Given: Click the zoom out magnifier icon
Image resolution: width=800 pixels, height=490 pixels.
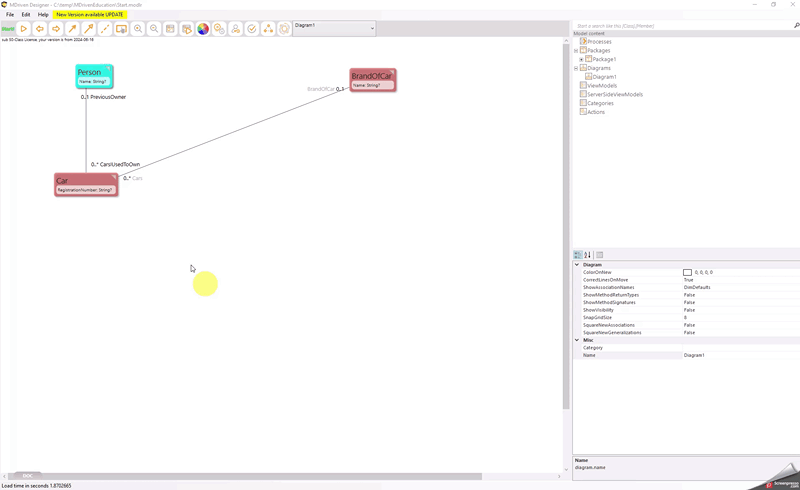Looking at the screenshot, I should click(154, 29).
